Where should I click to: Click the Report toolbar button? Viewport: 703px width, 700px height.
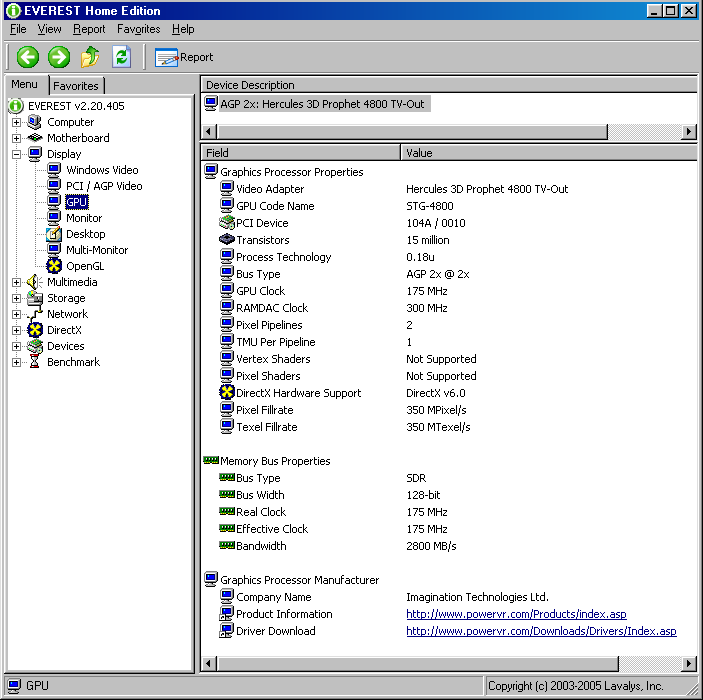pyautogui.click(x=184, y=57)
